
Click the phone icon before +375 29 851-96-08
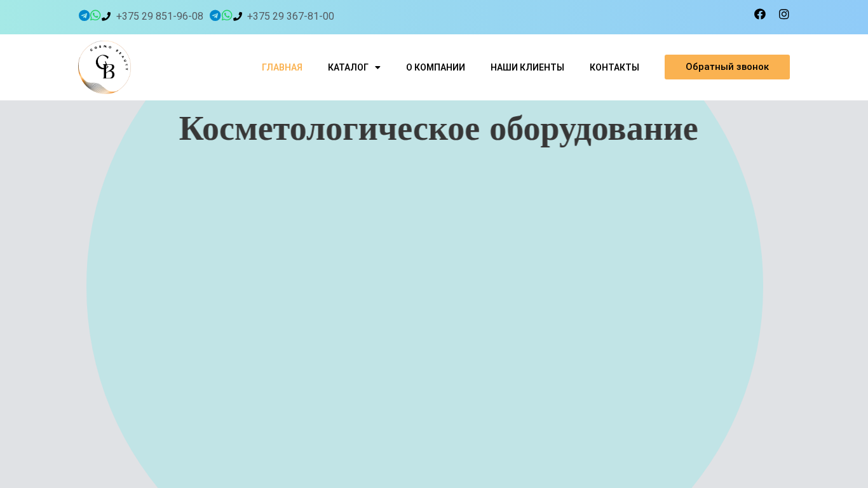pos(106,17)
